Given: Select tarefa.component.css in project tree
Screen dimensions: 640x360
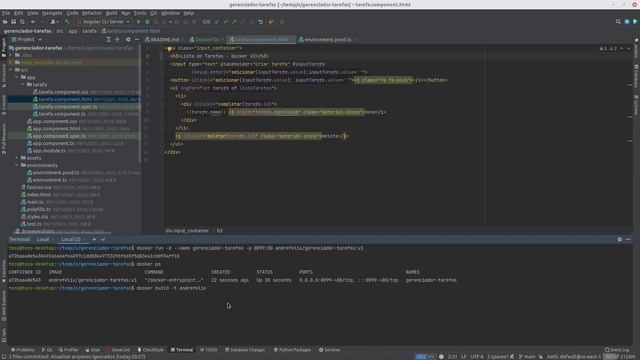Looking at the screenshot, I should point(63,92).
